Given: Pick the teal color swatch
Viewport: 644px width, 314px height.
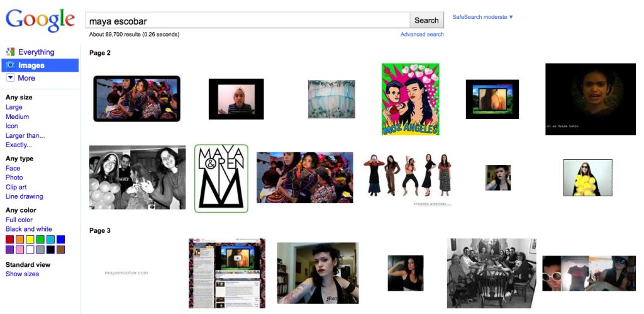Looking at the screenshot, I should (50, 239).
